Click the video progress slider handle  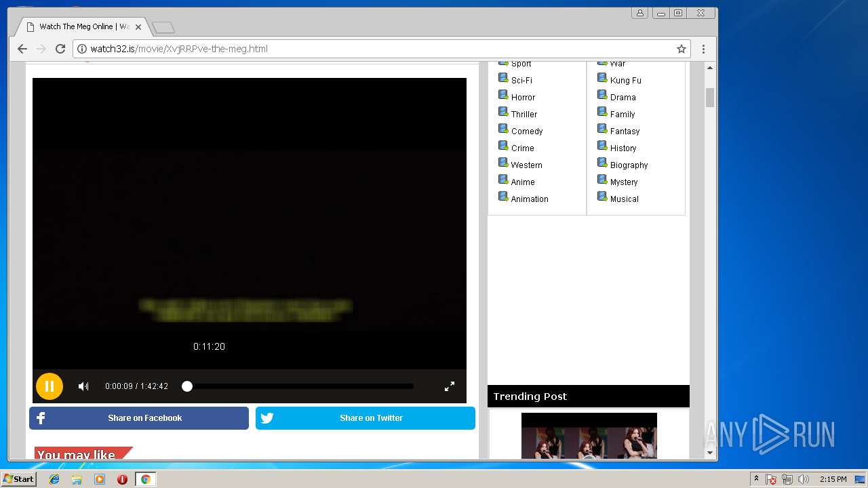187,386
